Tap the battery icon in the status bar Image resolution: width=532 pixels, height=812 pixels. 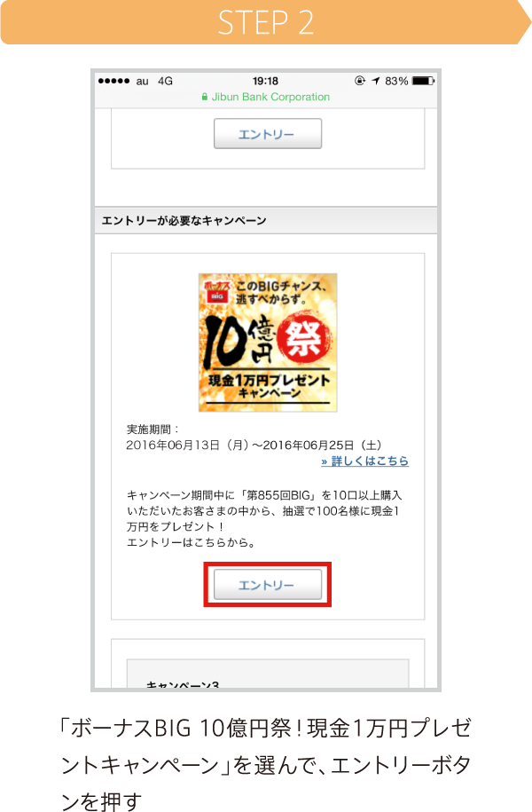pos(423,81)
